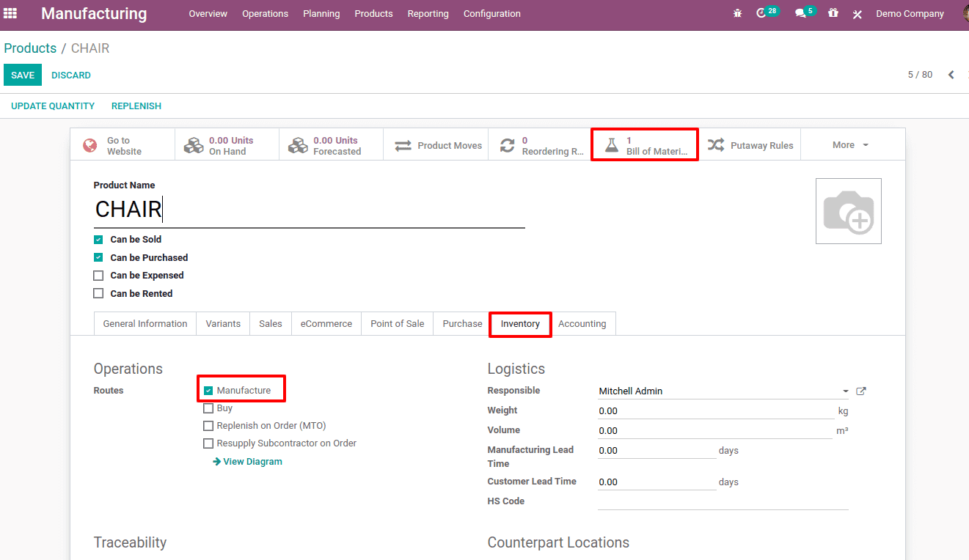
Task: Go back via Products breadcrumb
Action: pyautogui.click(x=30, y=48)
